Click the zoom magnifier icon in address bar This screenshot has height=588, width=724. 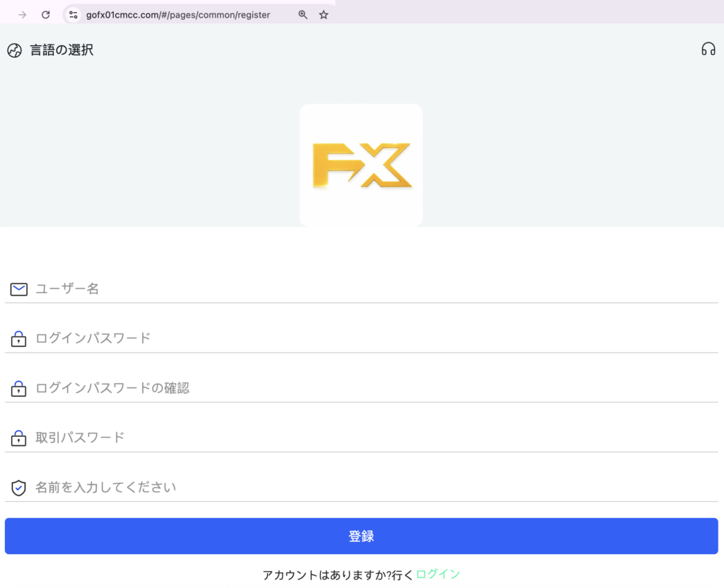pyautogui.click(x=303, y=15)
